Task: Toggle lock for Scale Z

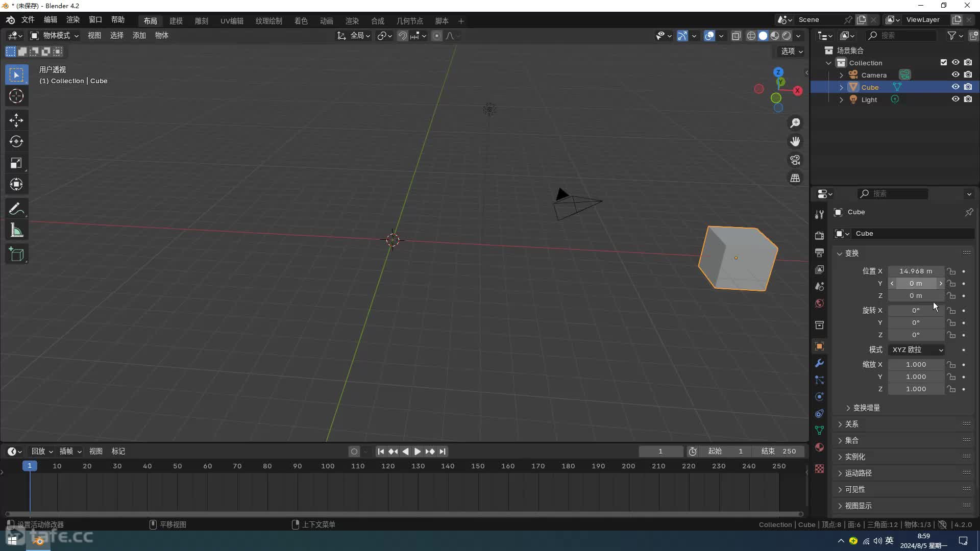Action: point(951,389)
